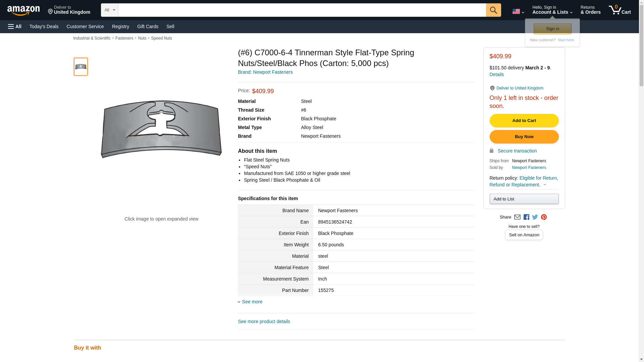The image size is (644, 362).
Task: Open the Add to List dropdown
Action: point(524,199)
